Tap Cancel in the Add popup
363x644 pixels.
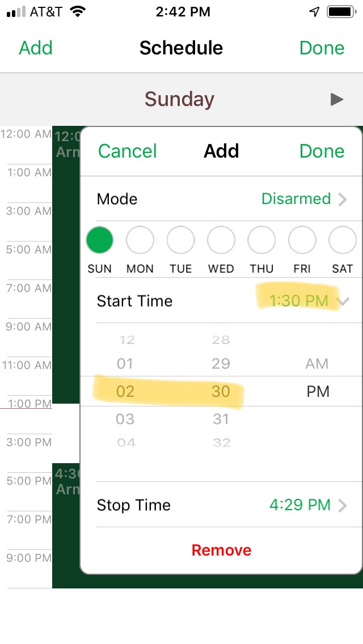[x=128, y=151]
